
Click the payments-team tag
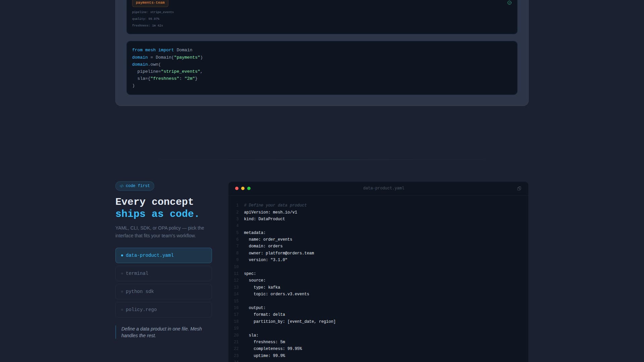(x=150, y=3)
